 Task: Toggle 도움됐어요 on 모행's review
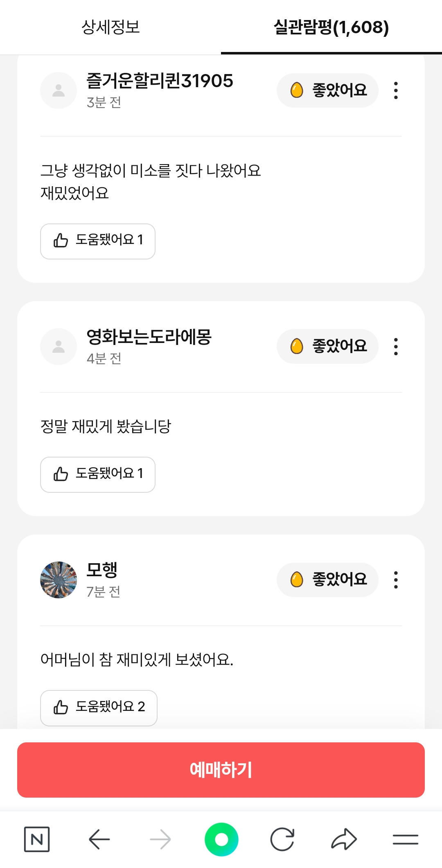coord(99,708)
